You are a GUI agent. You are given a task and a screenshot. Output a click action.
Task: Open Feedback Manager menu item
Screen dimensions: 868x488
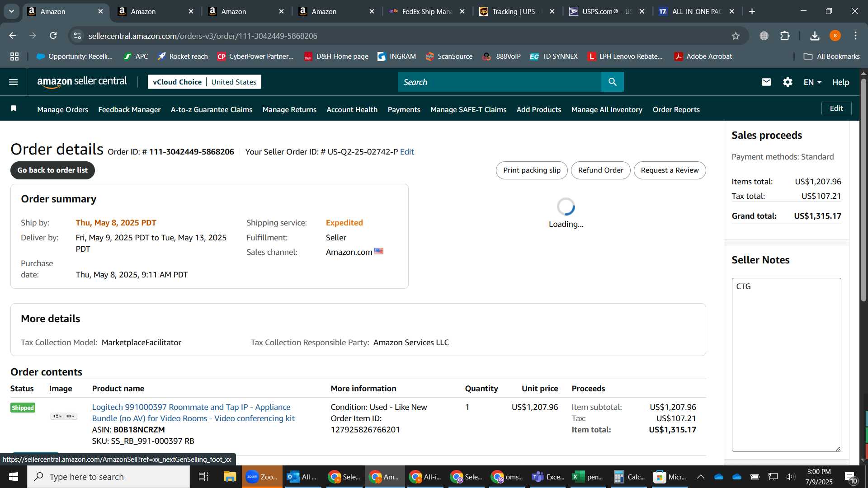point(129,109)
